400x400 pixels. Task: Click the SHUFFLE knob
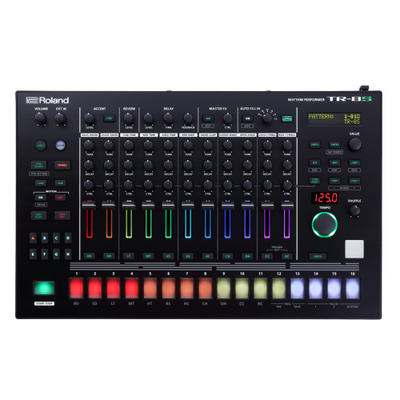[x=355, y=211]
